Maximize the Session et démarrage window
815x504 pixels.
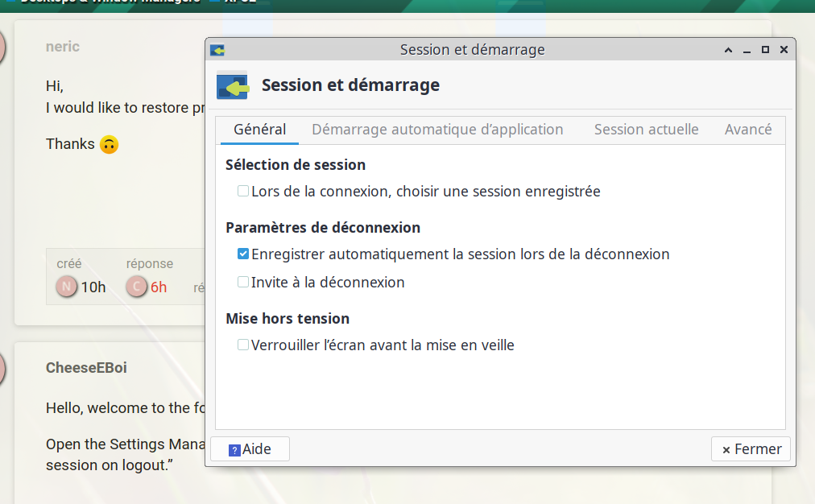[x=765, y=50]
